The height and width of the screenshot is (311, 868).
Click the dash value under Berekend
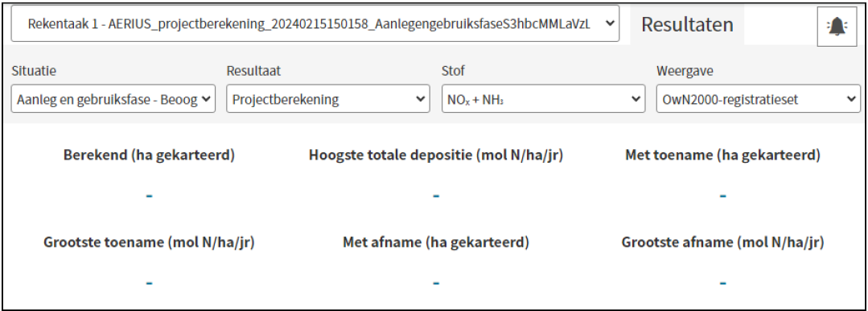pyautogui.click(x=149, y=197)
